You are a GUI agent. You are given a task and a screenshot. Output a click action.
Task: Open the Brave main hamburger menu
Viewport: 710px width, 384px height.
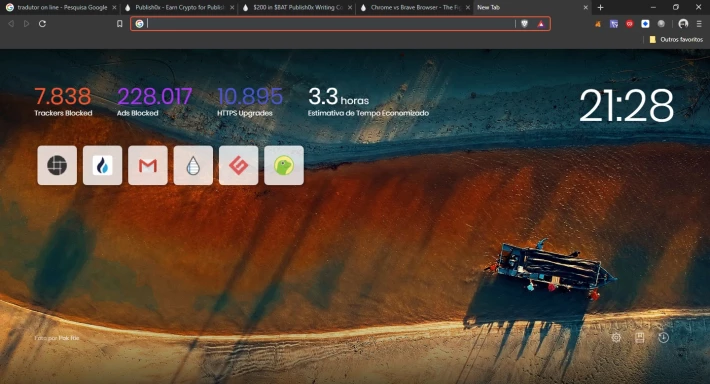(699, 24)
